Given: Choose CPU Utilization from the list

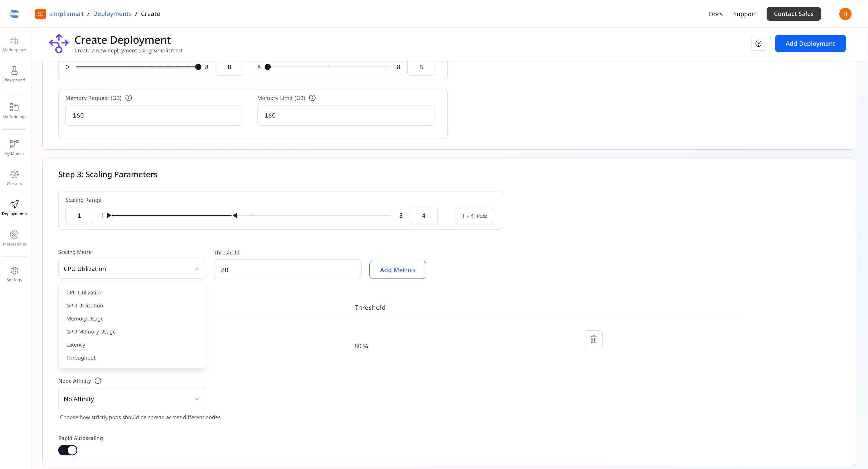Looking at the screenshot, I should point(132,293).
